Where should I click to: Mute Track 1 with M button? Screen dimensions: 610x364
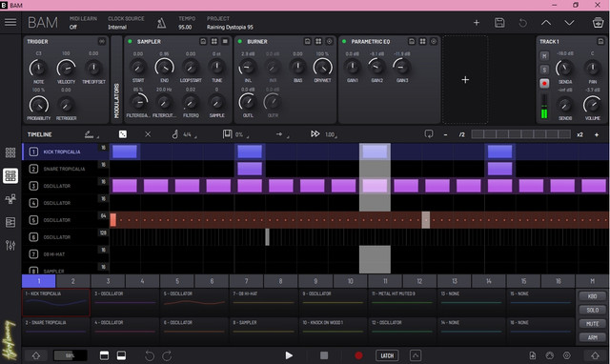pyautogui.click(x=544, y=56)
